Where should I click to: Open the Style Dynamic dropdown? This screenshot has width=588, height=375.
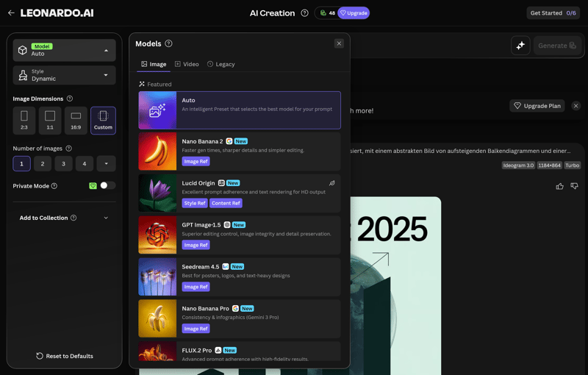point(64,75)
